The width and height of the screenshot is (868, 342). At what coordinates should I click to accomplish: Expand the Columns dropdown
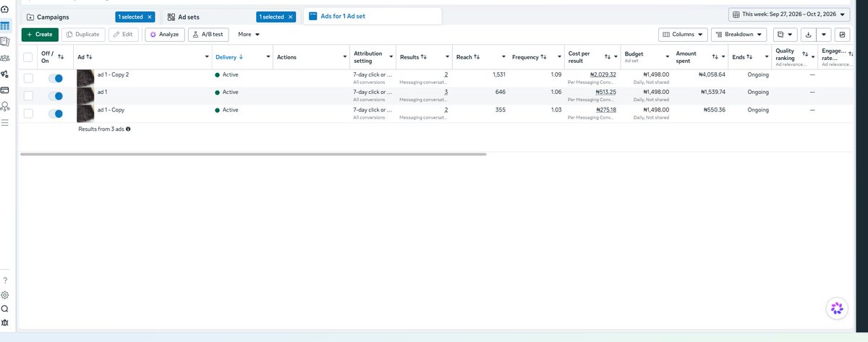coord(683,34)
